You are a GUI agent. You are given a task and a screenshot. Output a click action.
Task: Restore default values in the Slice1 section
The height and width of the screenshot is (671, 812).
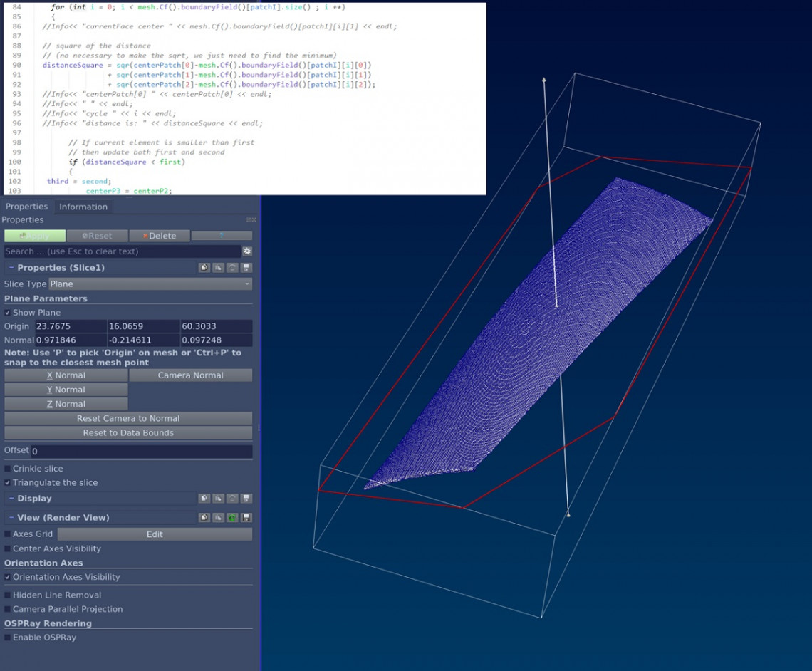tap(232, 268)
